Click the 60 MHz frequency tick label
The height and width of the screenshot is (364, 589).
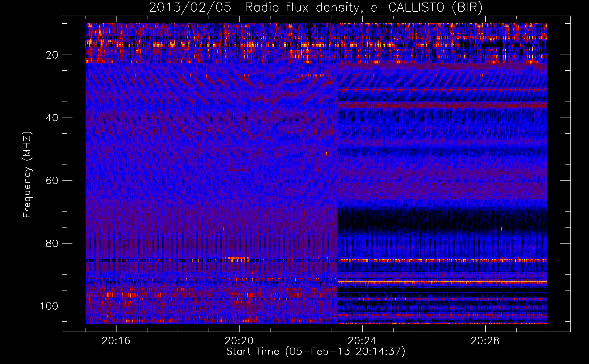point(52,181)
